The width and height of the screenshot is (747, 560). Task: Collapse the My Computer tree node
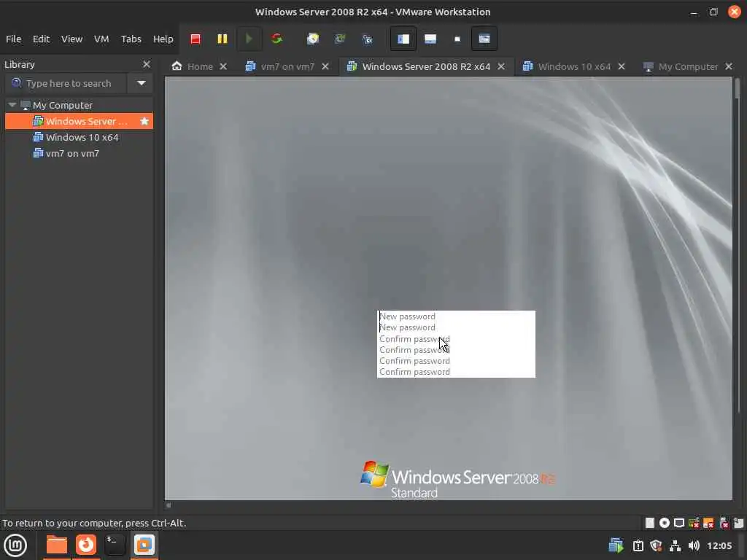(x=12, y=105)
